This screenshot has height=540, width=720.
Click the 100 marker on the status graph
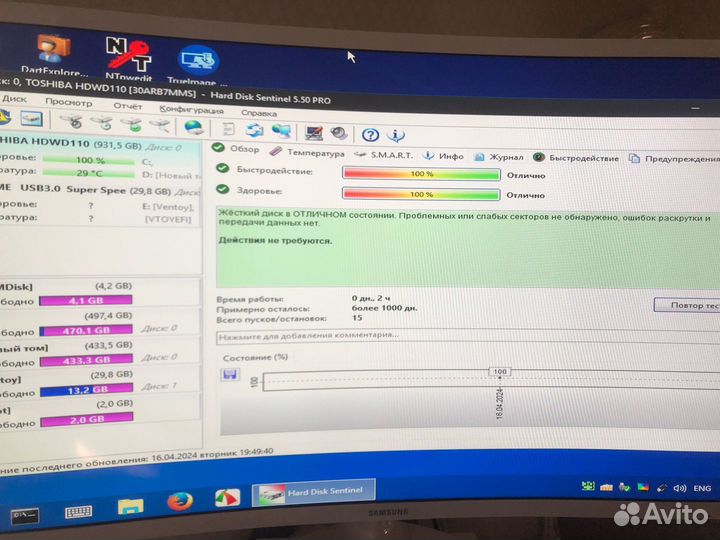[500, 371]
